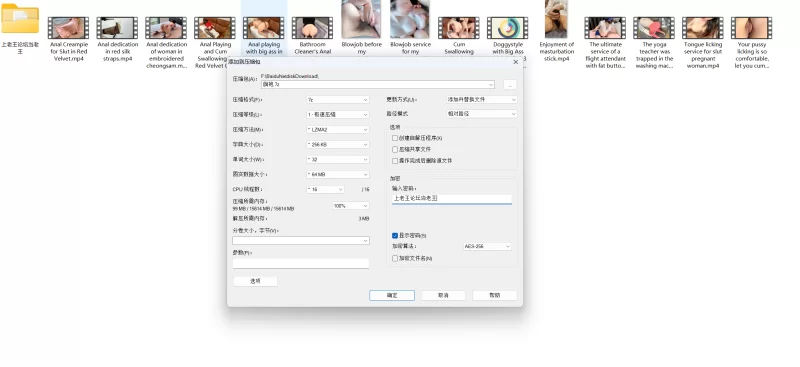
Task: Open the word size dropdown showing 32
Action: [x=337, y=159]
